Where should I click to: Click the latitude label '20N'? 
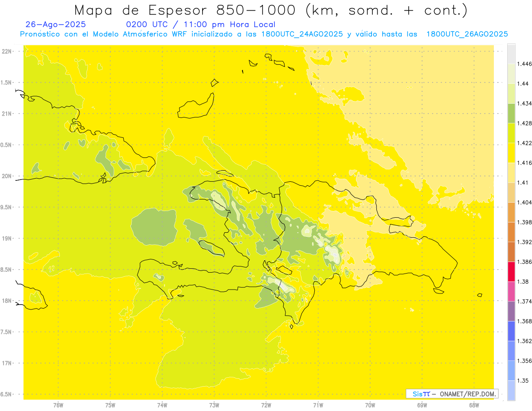pos(7,176)
